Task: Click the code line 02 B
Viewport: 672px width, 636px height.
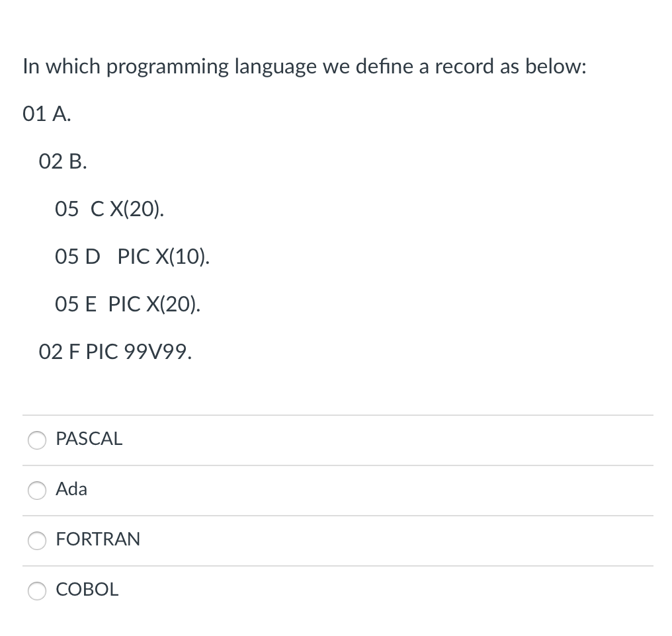Action: tap(62, 162)
